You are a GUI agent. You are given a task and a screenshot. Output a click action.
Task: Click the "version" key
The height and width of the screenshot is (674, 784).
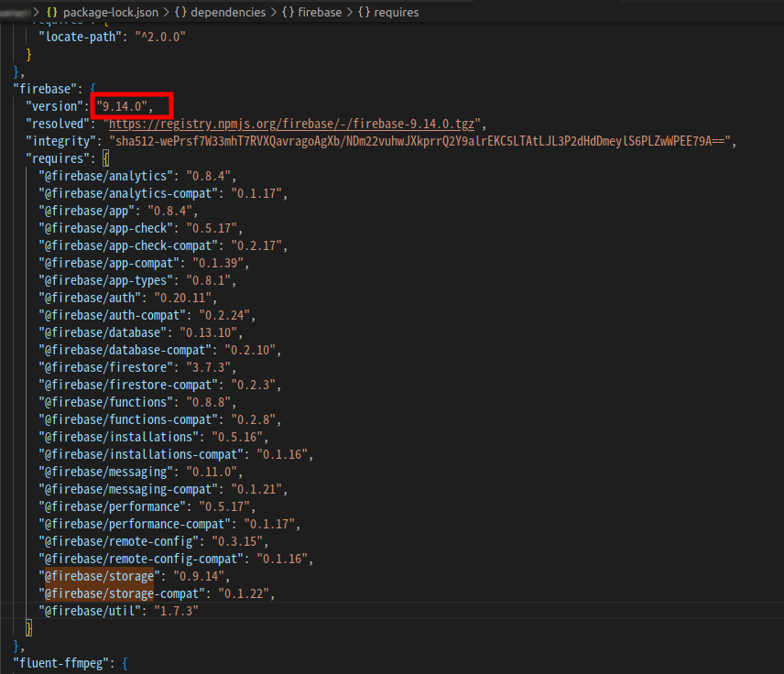pyautogui.click(x=54, y=106)
